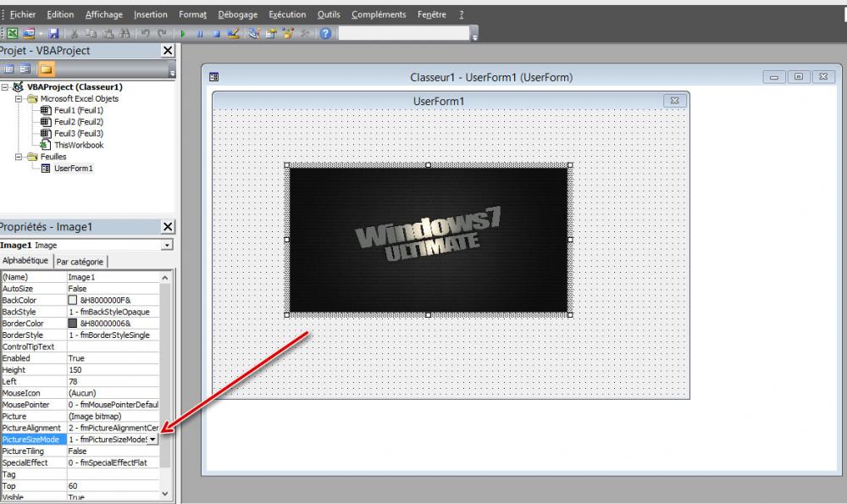Select Feuil1 (Feuil1) in the project tree

point(79,110)
